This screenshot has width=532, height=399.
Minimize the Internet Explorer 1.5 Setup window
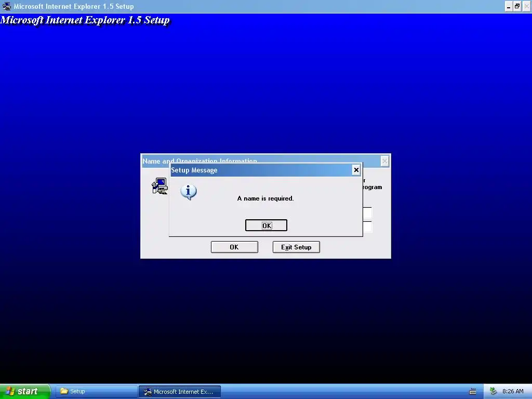click(508, 6)
